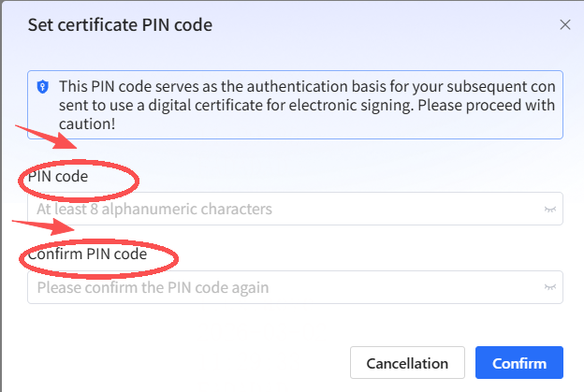
Task: Click the Confirm PIN code input field
Action: click(281, 287)
